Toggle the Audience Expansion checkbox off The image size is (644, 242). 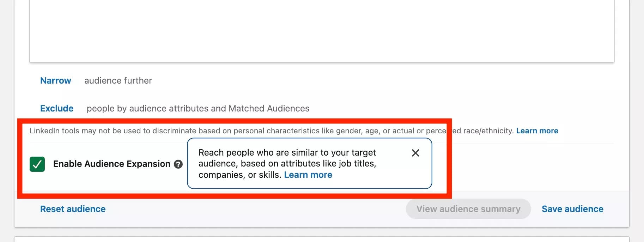click(x=37, y=164)
